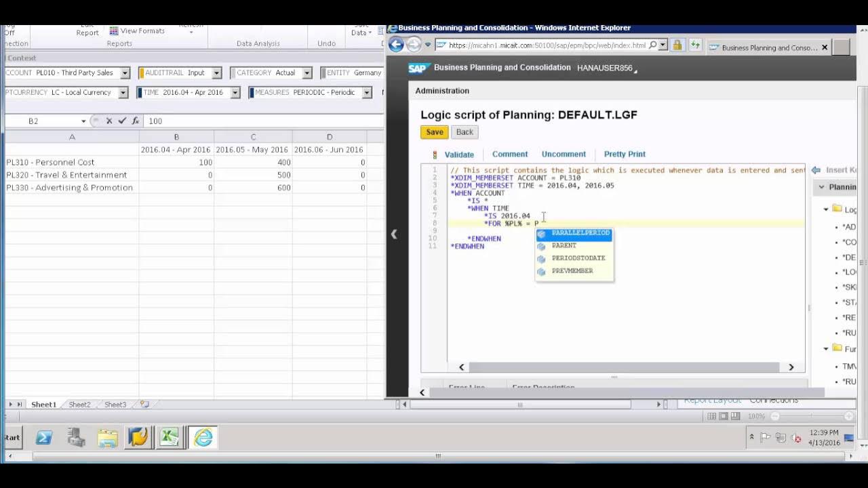Click the Excel formula bar value 100

(x=155, y=121)
